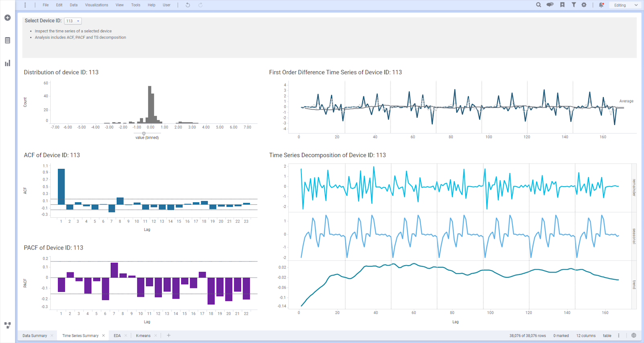Open the Data menu
This screenshot has height=343, width=644.
click(74, 5)
